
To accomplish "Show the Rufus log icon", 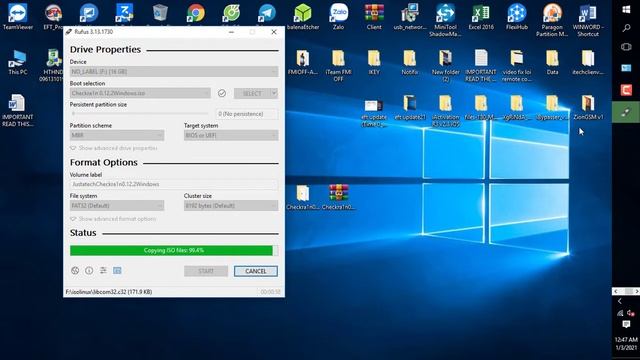I will (117, 270).
